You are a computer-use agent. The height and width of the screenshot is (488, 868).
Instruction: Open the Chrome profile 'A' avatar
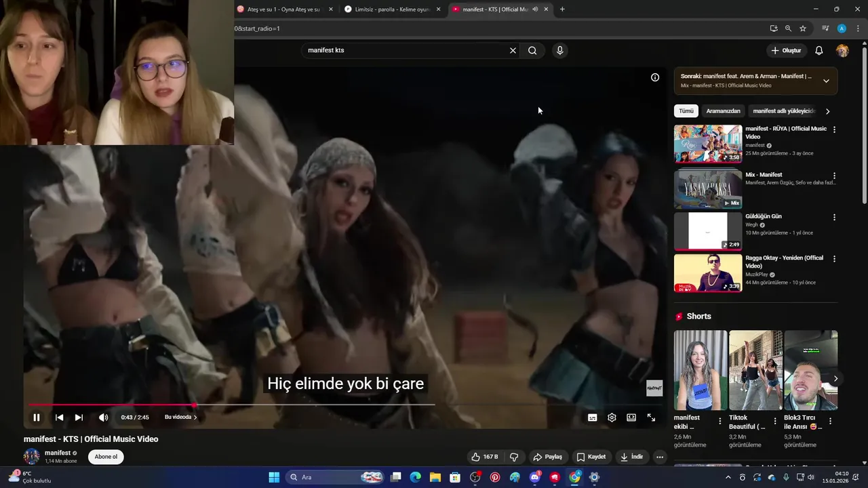pos(842,28)
